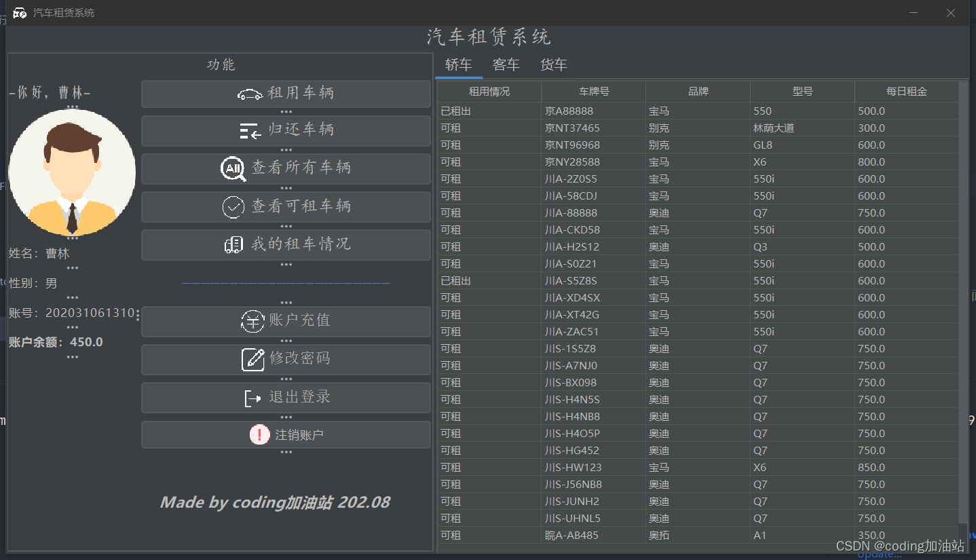Select plate 川S-HW123 cell
976x560 pixels.
(594, 467)
